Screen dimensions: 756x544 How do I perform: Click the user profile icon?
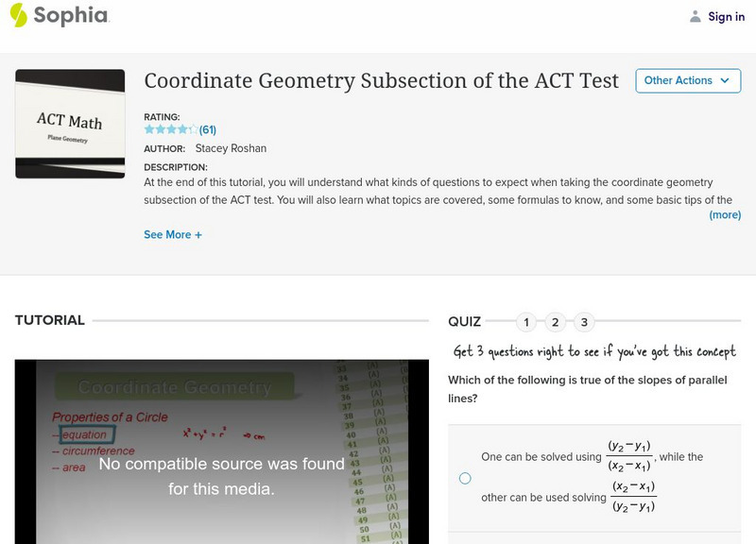click(696, 16)
